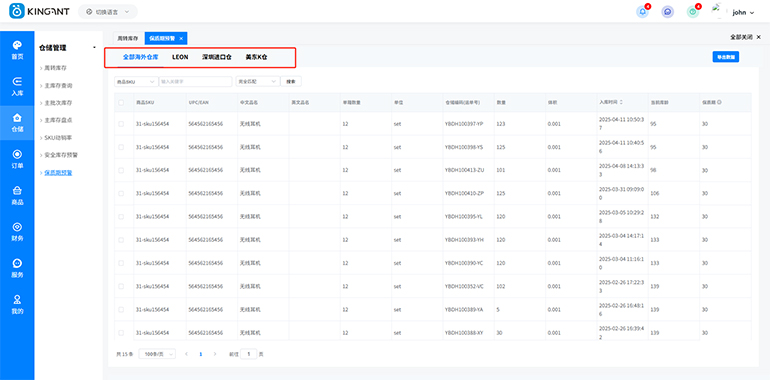Screen dimensions: 770x380
Task: Switch to the 美东K仓 warehouse tab
Action: pyautogui.click(x=256, y=57)
